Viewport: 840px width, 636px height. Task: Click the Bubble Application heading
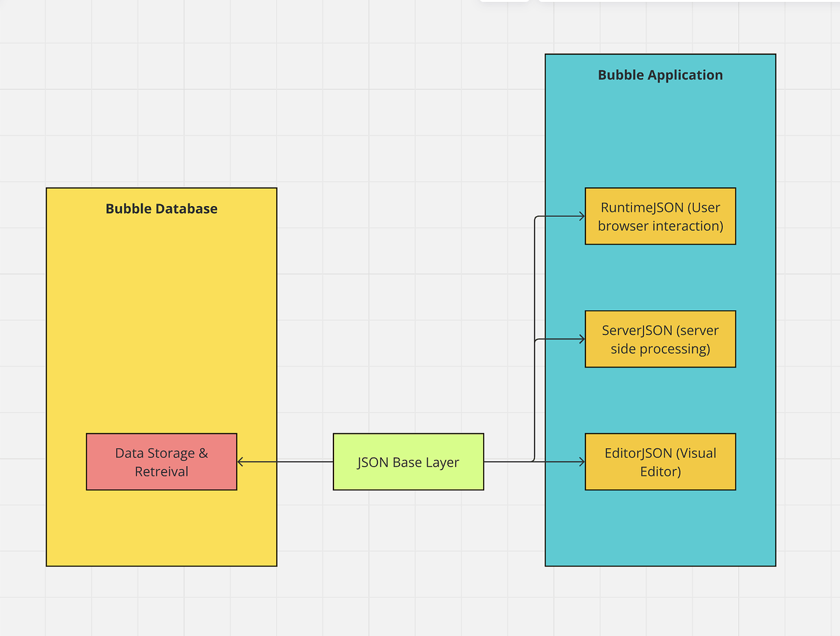click(x=660, y=74)
